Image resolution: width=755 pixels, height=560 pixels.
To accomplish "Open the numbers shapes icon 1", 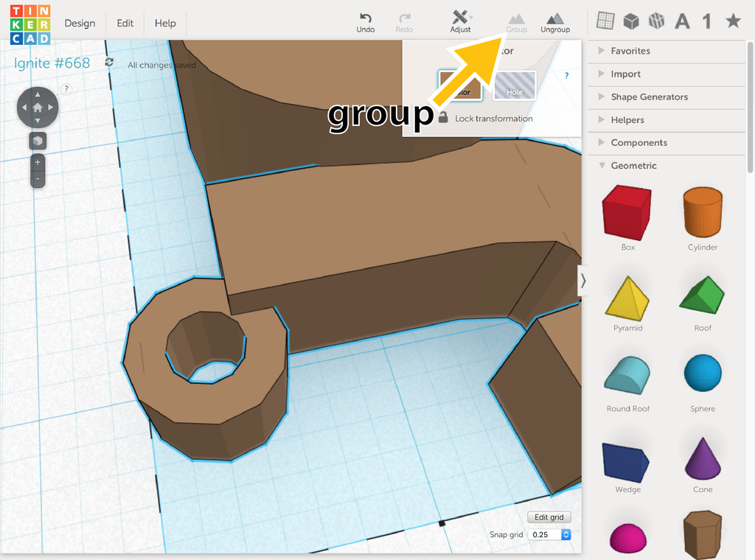I will [x=707, y=21].
